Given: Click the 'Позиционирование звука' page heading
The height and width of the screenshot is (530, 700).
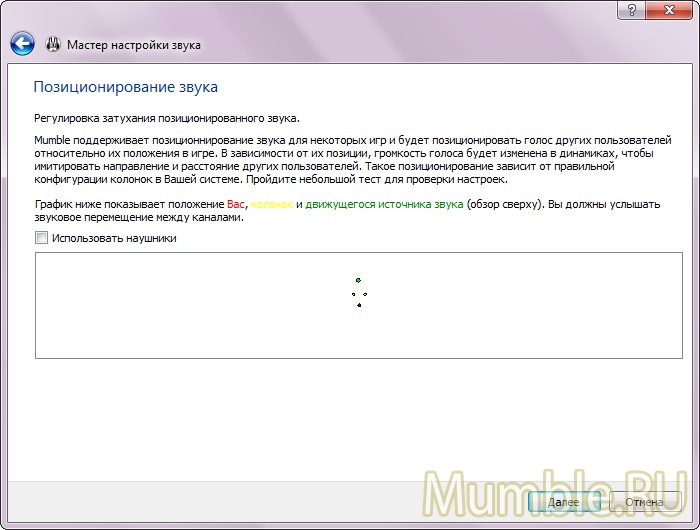Looking at the screenshot, I should [125, 88].
